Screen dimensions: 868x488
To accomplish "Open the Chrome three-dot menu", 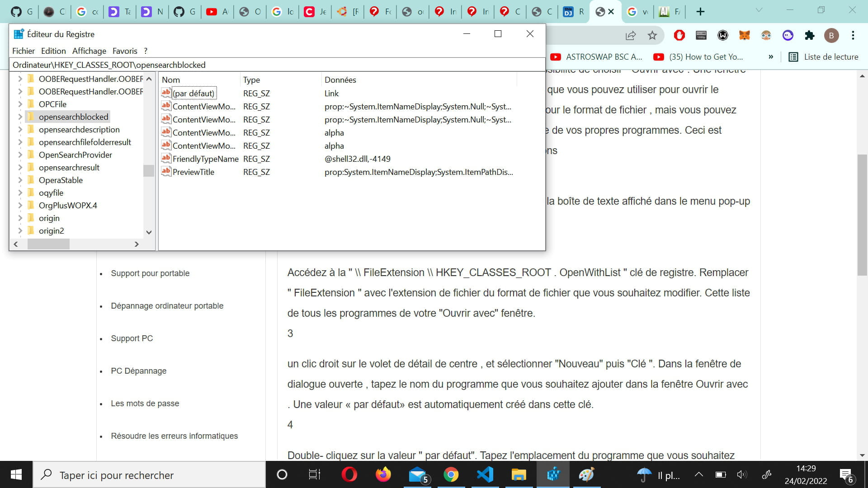I will (x=853, y=35).
